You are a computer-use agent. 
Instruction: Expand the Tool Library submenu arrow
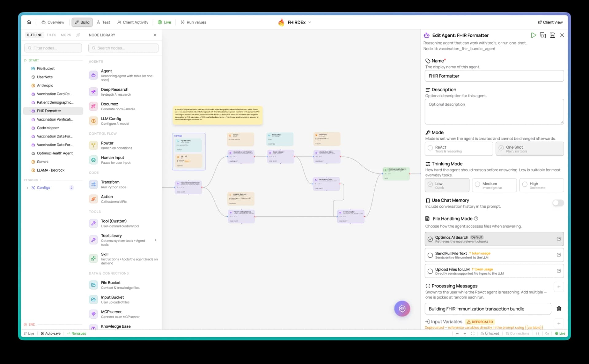pyautogui.click(x=156, y=240)
